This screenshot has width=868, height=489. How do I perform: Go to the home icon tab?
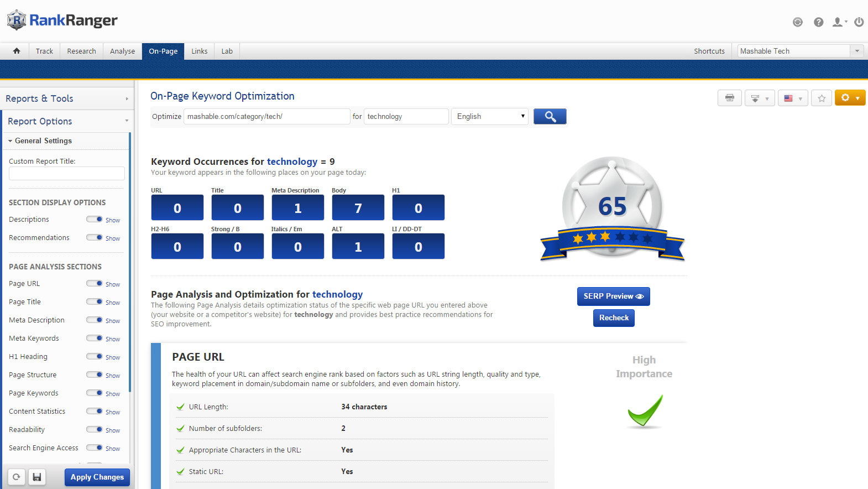17,51
